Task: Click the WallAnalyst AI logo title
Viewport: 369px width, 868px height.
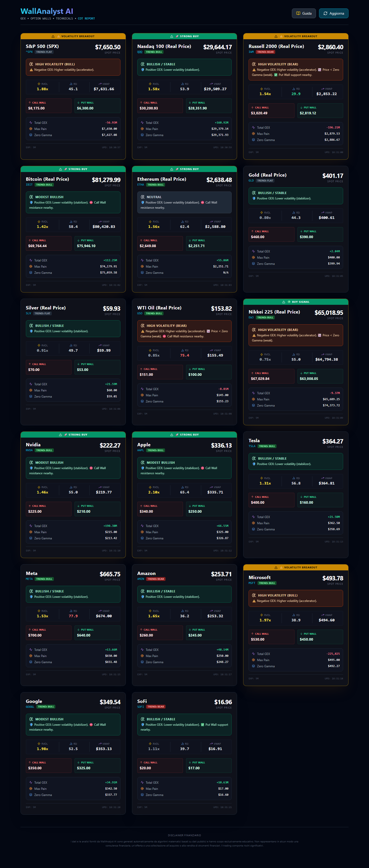Action: point(47,12)
